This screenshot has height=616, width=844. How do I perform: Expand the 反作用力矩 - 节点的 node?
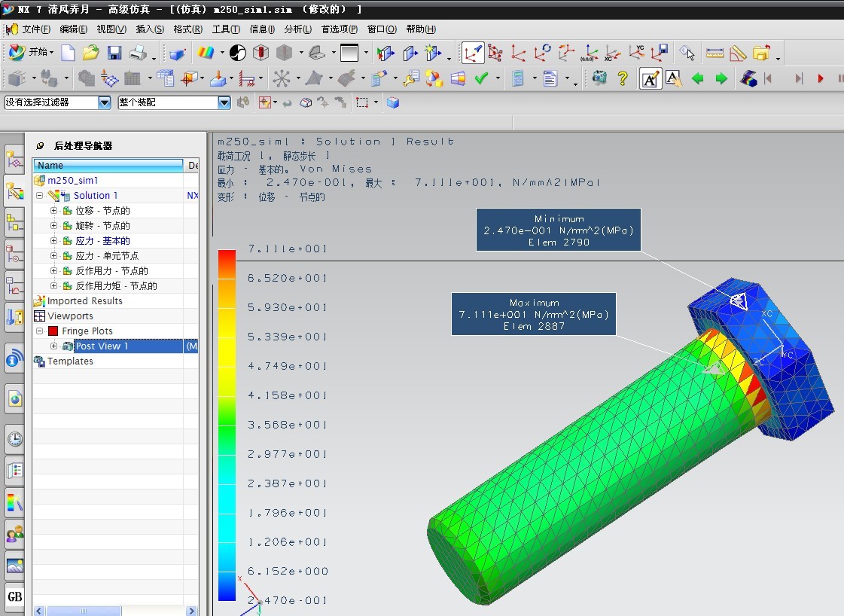coord(53,286)
